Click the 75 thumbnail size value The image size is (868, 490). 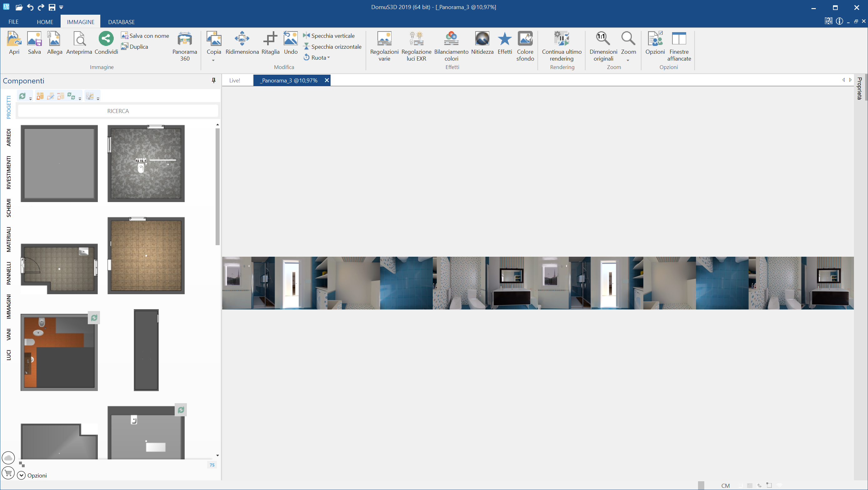click(212, 465)
